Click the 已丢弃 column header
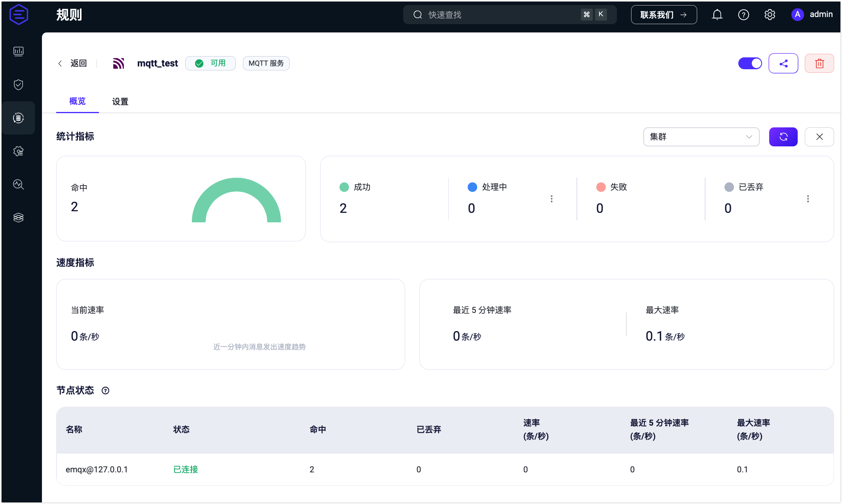Viewport: 842px width, 504px height. pos(429,430)
